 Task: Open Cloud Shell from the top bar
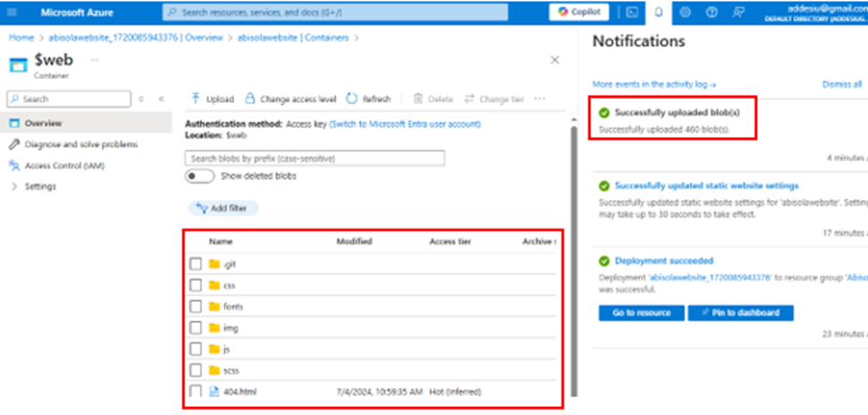pyautogui.click(x=632, y=13)
